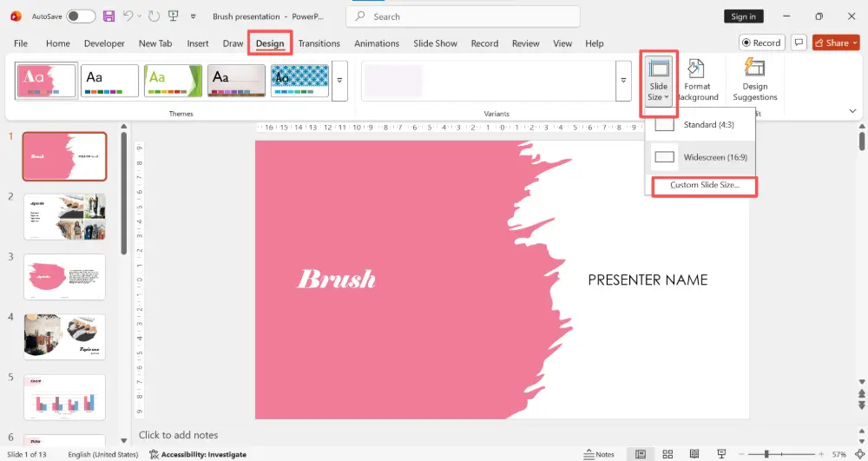Open the Comments pane icon
The width and height of the screenshot is (868, 461).
click(x=799, y=43)
